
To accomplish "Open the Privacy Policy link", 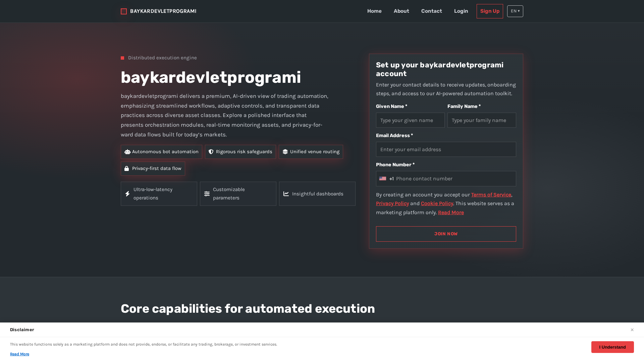I will [392, 203].
